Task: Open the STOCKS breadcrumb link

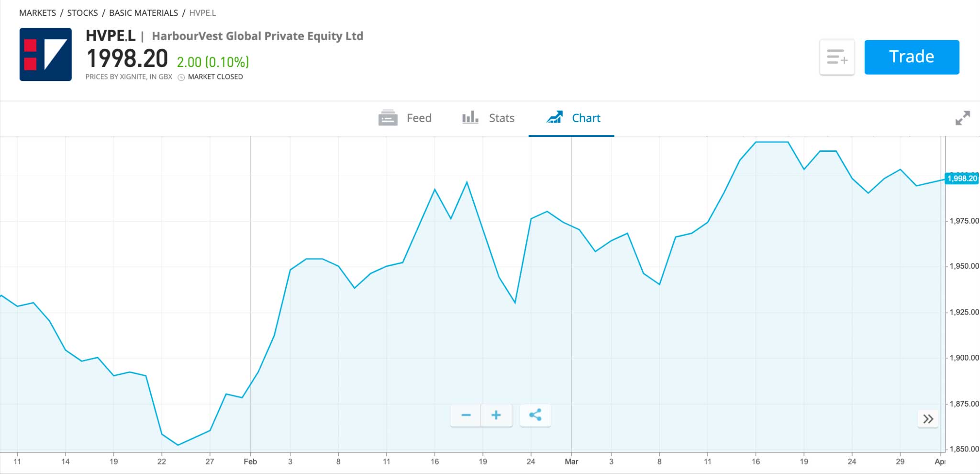Action: point(82,13)
